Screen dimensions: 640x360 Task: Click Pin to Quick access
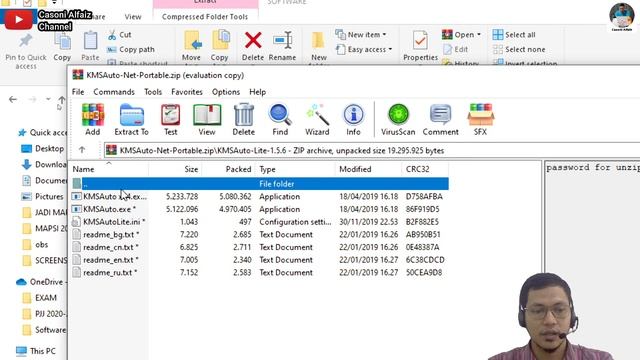click(x=26, y=51)
